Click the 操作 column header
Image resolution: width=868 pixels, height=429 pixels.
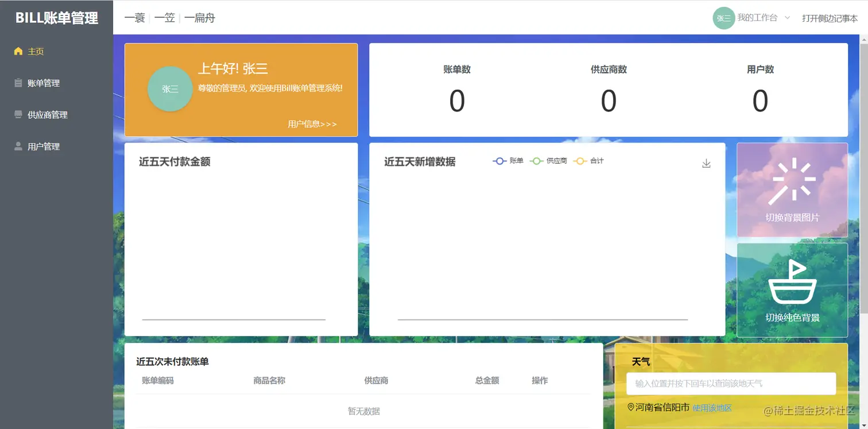pos(540,380)
